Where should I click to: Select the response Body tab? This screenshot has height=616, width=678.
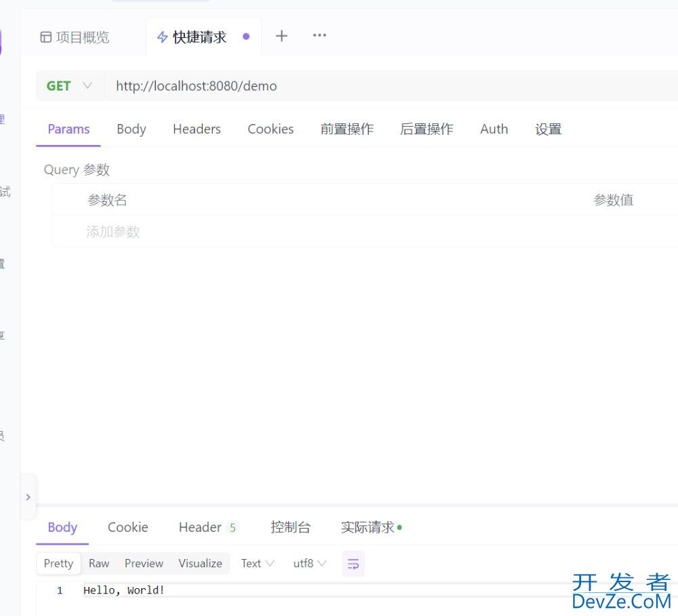click(x=62, y=527)
